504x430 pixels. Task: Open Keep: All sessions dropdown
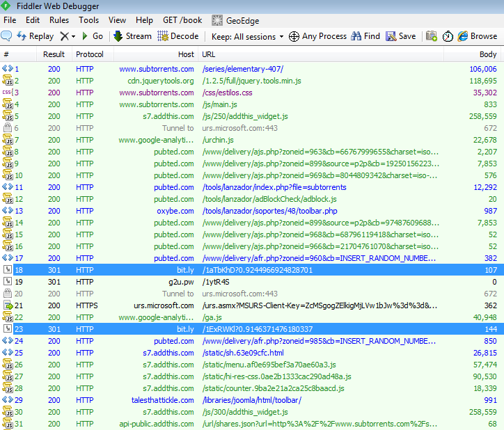coord(247,37)
